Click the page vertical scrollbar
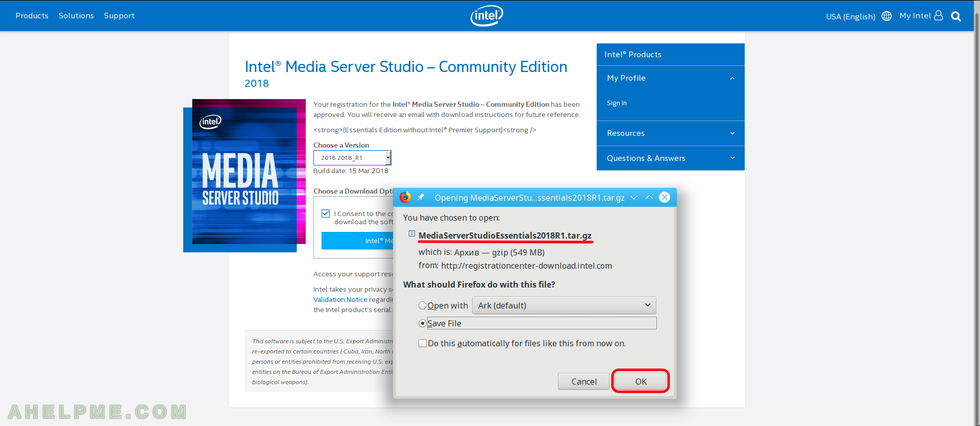Image resolution: width=980 pixels, height=426 pixels. tap(977, 213)
